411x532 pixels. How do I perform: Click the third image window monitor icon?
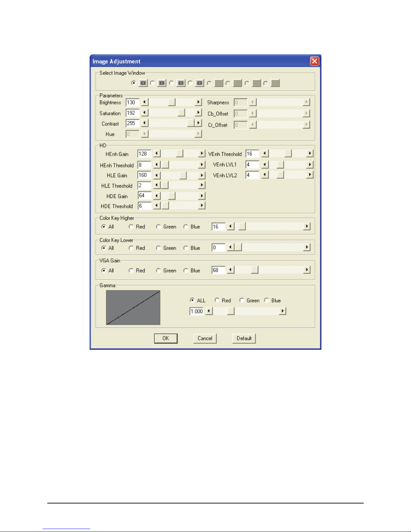(181, 83)
